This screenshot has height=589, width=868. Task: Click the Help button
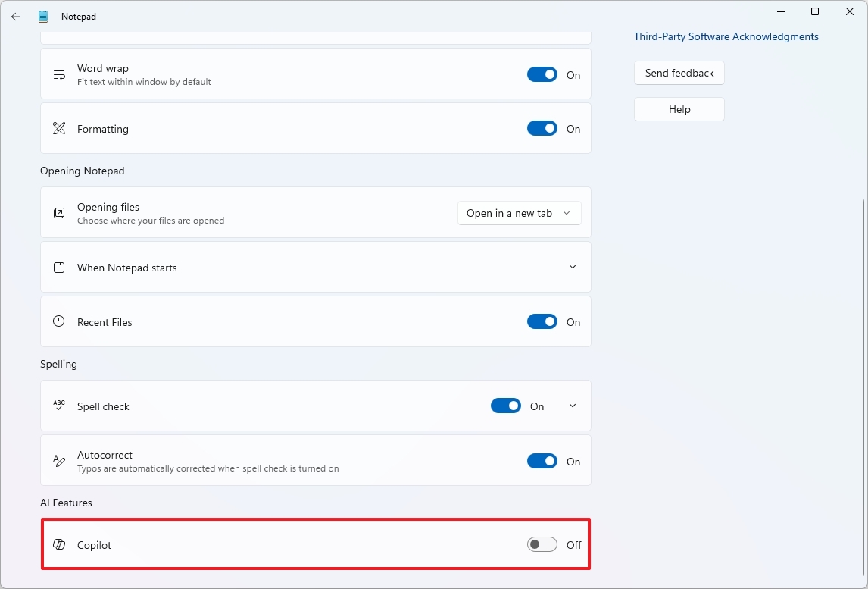pyautogui.click(x=679, y=108)
